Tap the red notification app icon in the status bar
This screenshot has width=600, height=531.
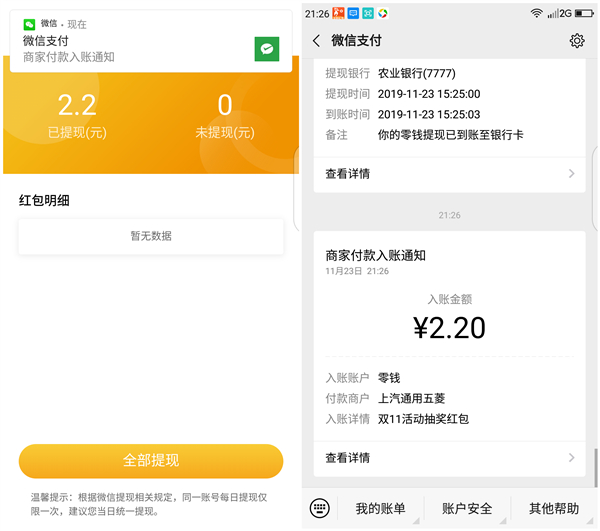coord(338,13)
